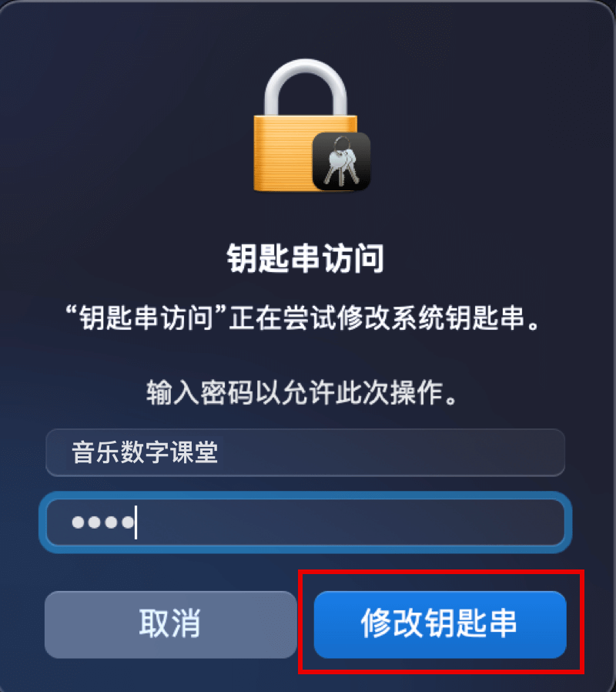The width and height of the screenshot is (616, 692).
Task: Click the blank right portion of the username field
Action: (393, 452)
